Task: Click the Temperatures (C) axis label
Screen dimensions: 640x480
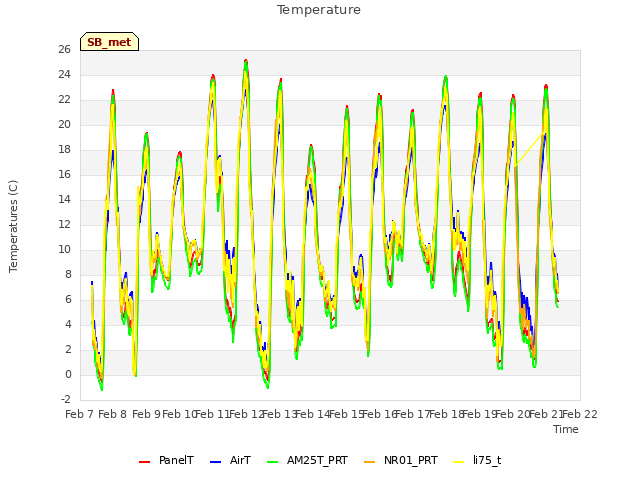Action: coord(13,226)
